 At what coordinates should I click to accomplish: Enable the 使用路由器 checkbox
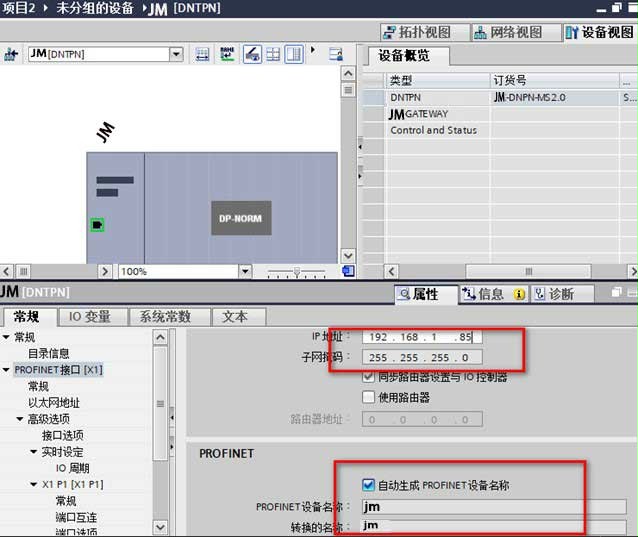click(369, 397)
